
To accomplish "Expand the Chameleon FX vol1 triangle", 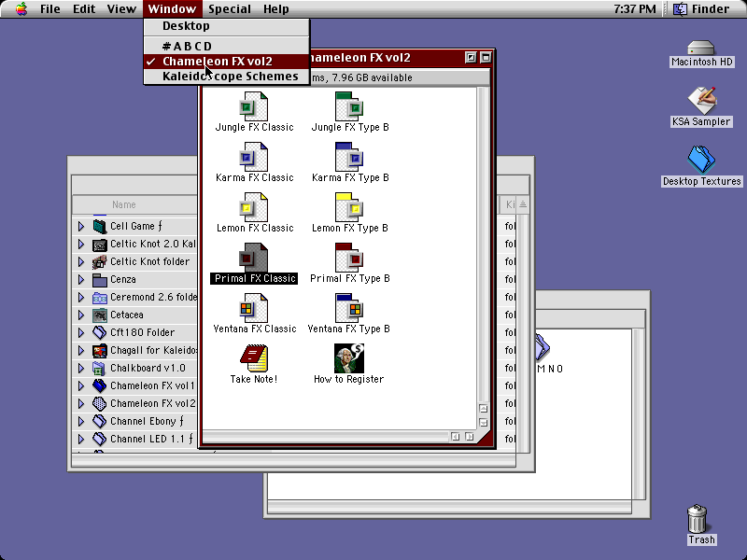I will [81, 386].
